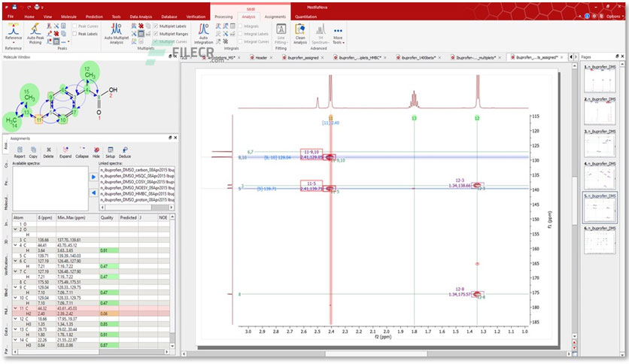The height and width of the screenshot is (364, 629).
Task: Switch to the Prediction ribbon tab
Action: pos(94,17)
